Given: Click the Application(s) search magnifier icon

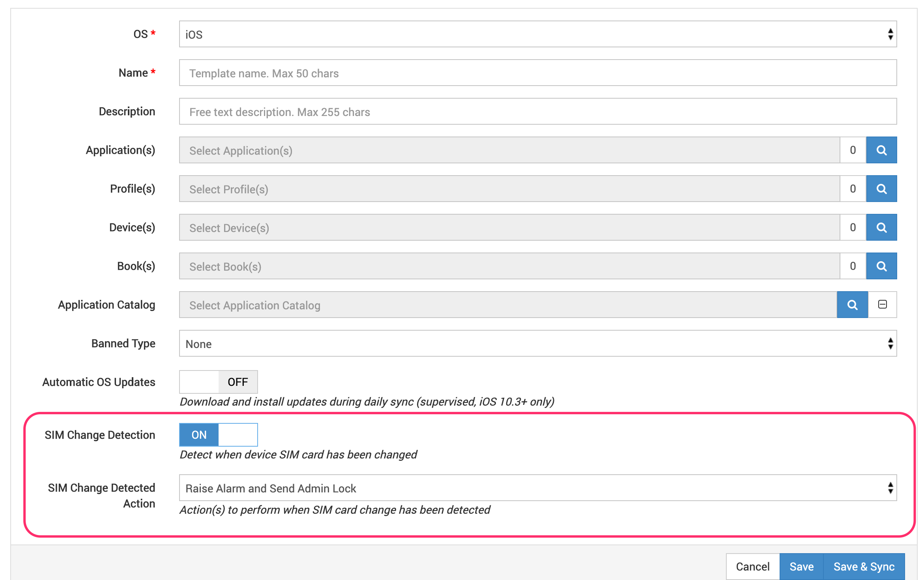Looking at the screenshot, I should pos(881,150).
